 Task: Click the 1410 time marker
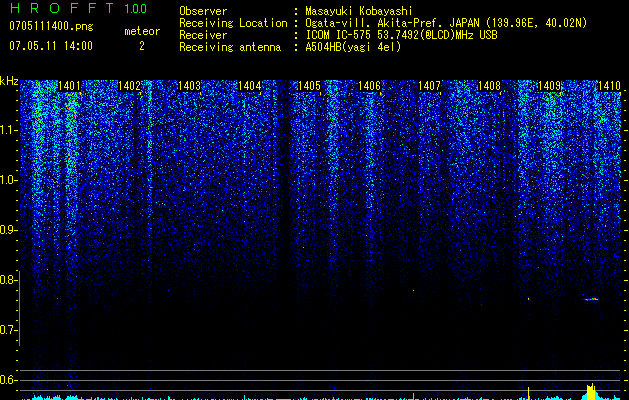[x=609, y=86]
